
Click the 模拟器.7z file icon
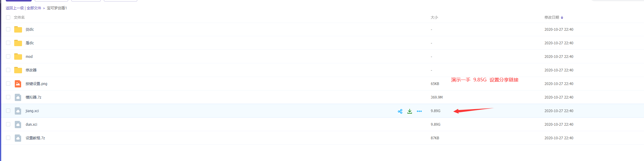(x=18, y=97)
